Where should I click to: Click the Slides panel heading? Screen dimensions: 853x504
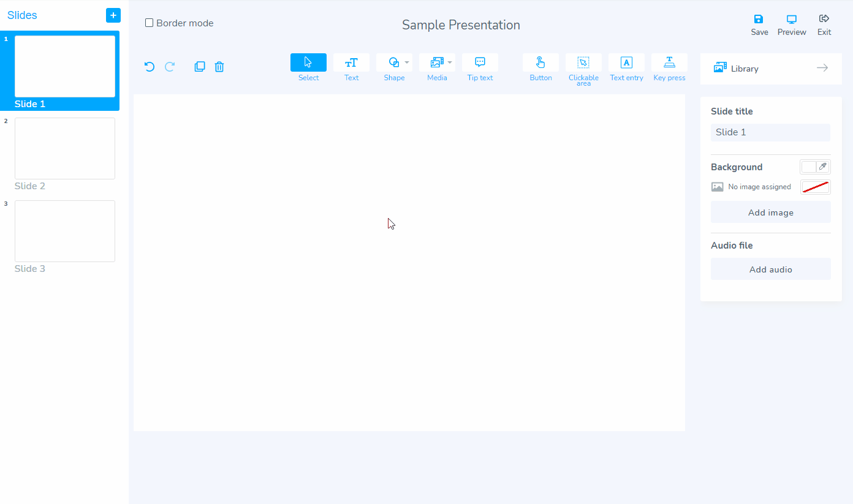(x=22, y=15)
